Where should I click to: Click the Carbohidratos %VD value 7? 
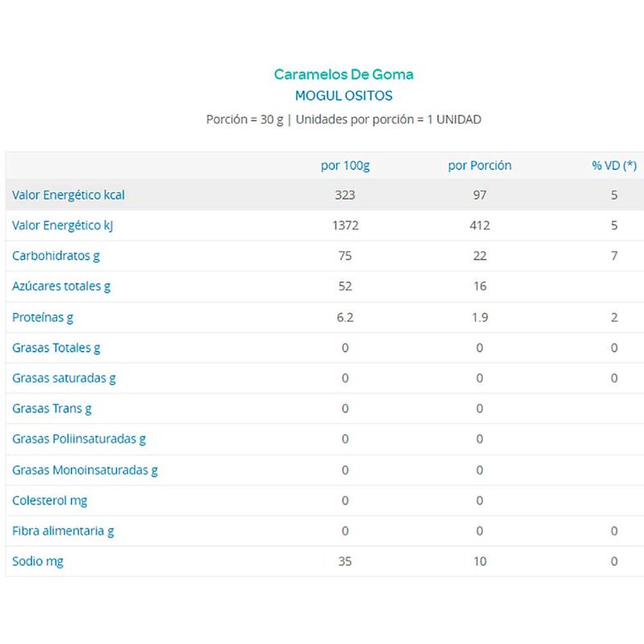coord(614,256)
